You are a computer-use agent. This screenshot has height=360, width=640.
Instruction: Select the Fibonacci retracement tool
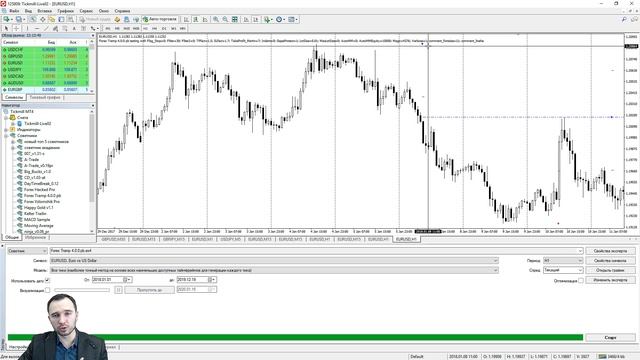64,28
